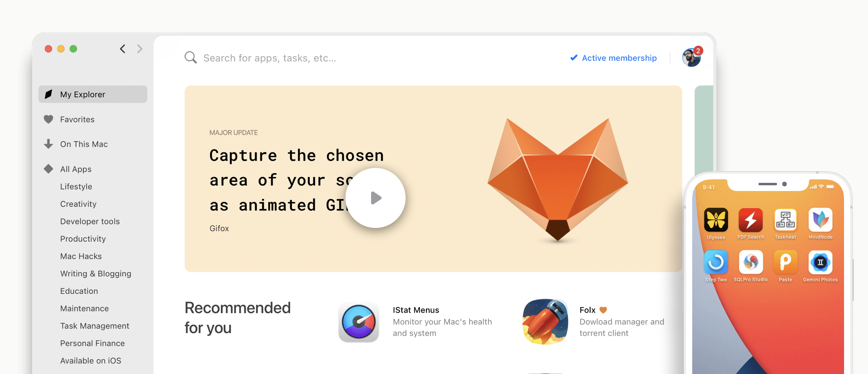Open the Paste app on the iPhone
Screen dimensions: 868x374
pos(785,262)
